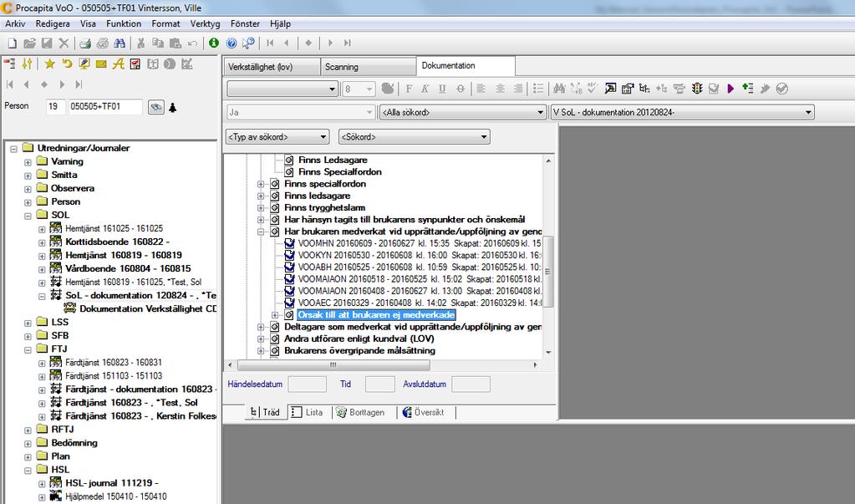Open the Redigera menu
This screenshot has height=504, width=855.
53,23
